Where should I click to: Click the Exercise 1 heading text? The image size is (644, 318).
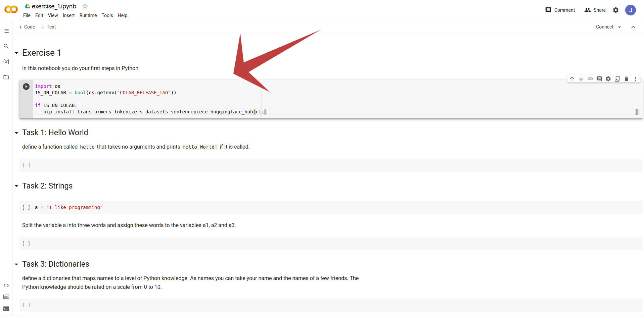[x=42, y=53]
